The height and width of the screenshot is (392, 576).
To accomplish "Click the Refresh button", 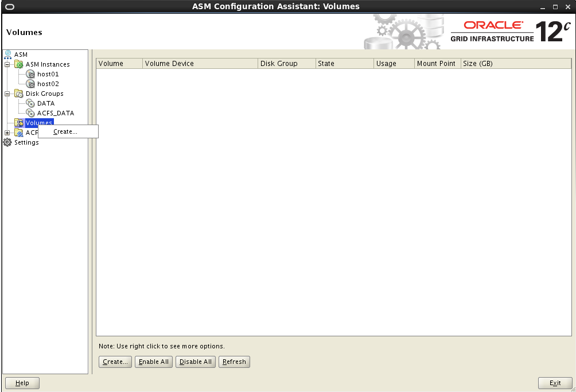I will pos(235,362).
